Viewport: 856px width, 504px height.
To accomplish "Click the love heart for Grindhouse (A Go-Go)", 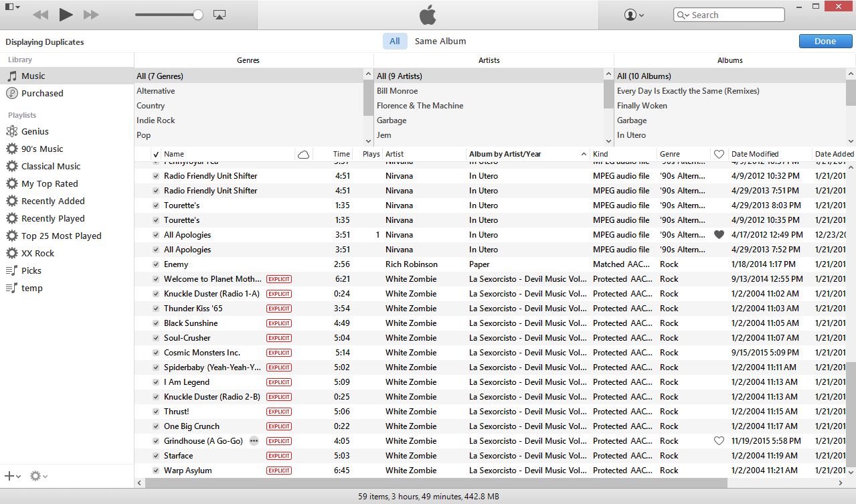I will pos(719,441).
